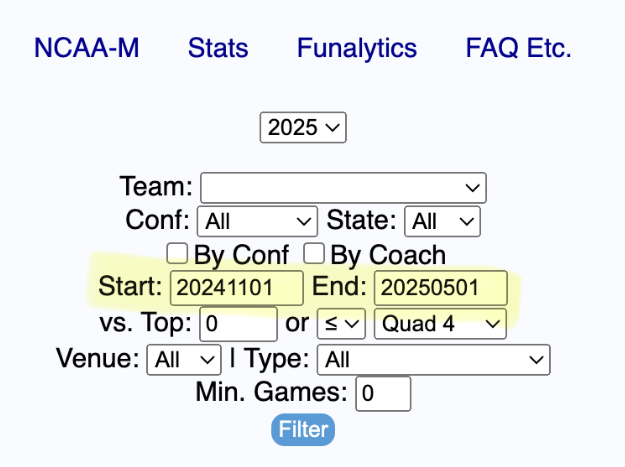Viewport: 625px width, 467px height.
Task: Click the Min. Games input field
Action: [x=383, y=394]
